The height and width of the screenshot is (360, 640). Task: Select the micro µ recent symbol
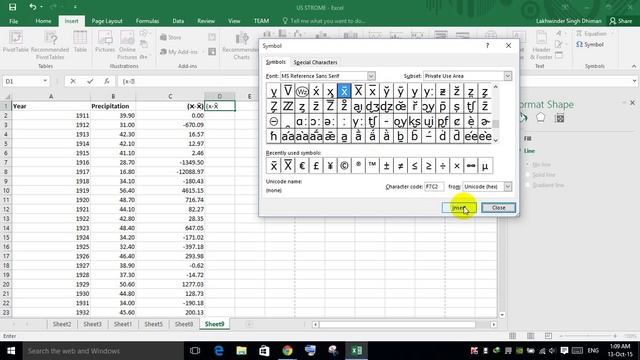(485, 166)
